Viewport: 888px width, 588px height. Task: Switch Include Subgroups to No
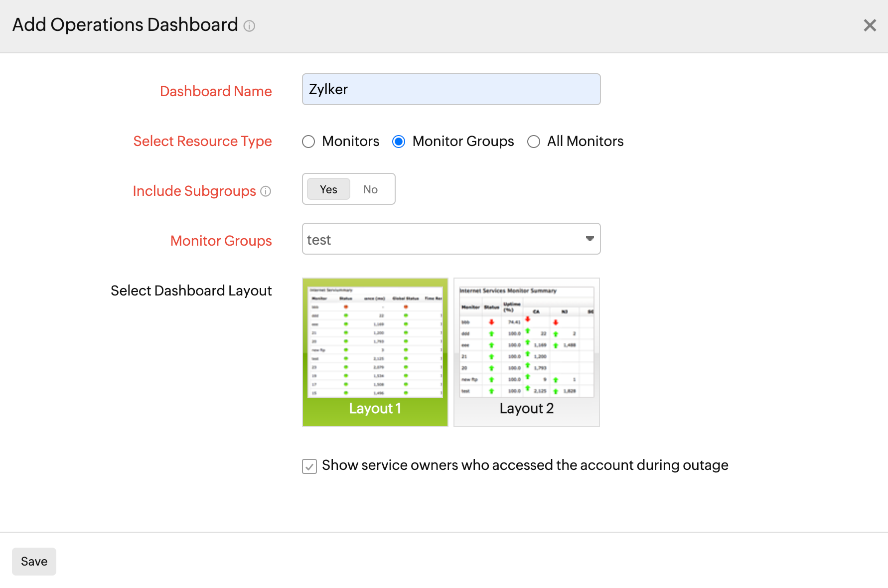click(x=370, y=189)
